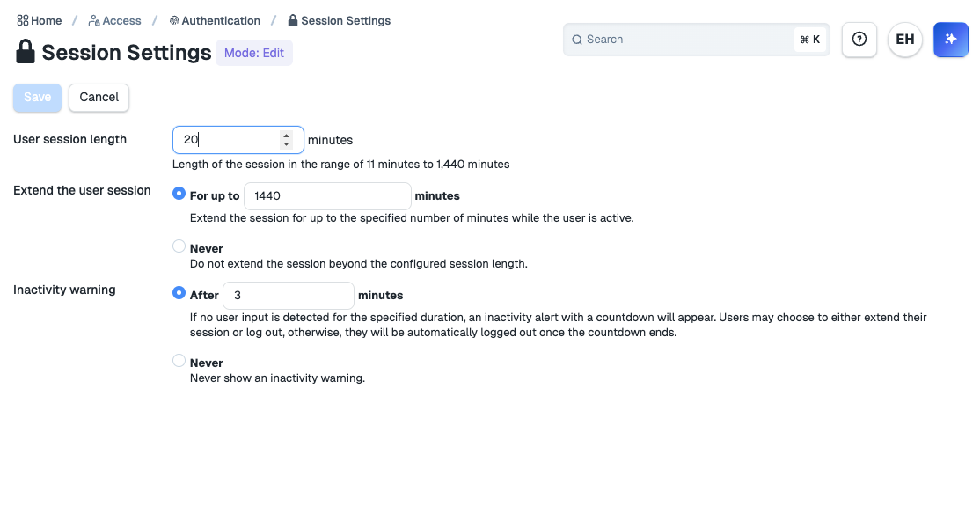The height and width of the screenshot is (514, 980).
Task: Select Never to stop extending sessions
Action: pos(179,246)
